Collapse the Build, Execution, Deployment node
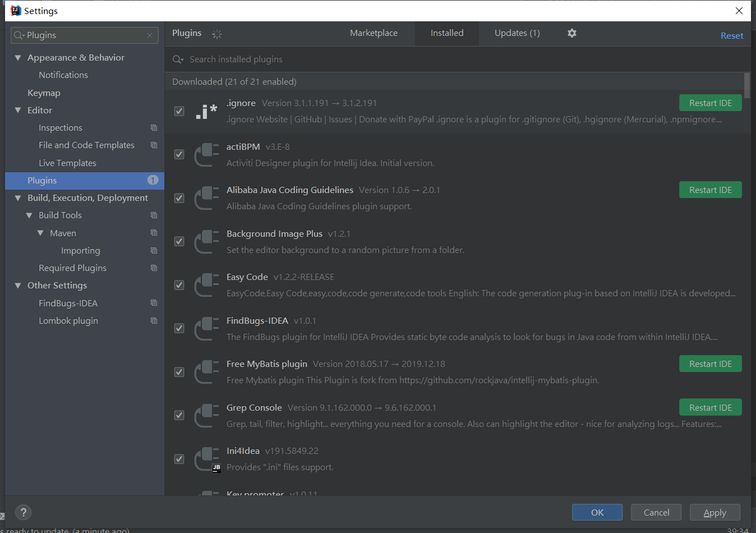This screenshot has height=533, width=756. (x=18, y=198)
